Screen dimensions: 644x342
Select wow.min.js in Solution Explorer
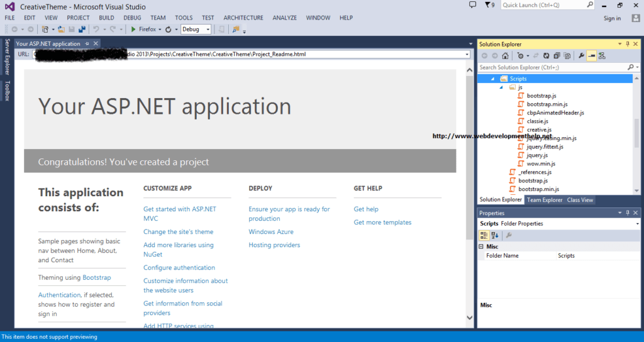point(541,164)
